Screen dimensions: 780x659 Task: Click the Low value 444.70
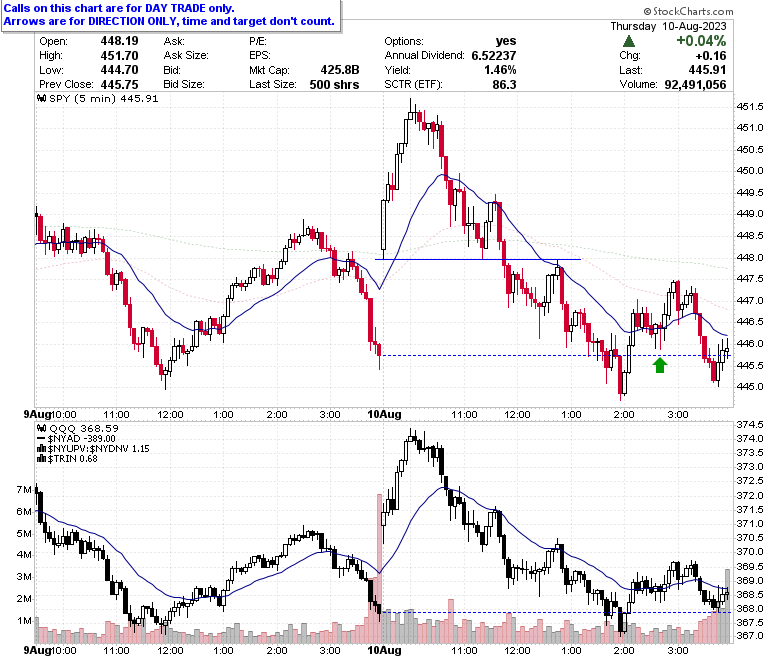click(119, 70)
